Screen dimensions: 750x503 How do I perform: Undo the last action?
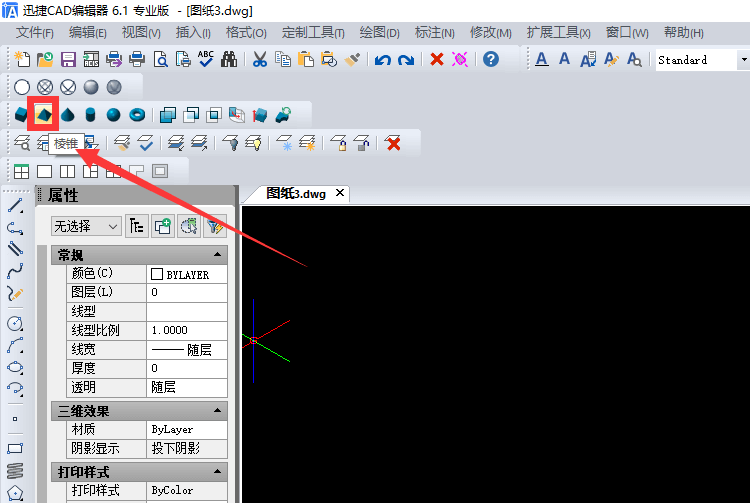coord(382,60)
